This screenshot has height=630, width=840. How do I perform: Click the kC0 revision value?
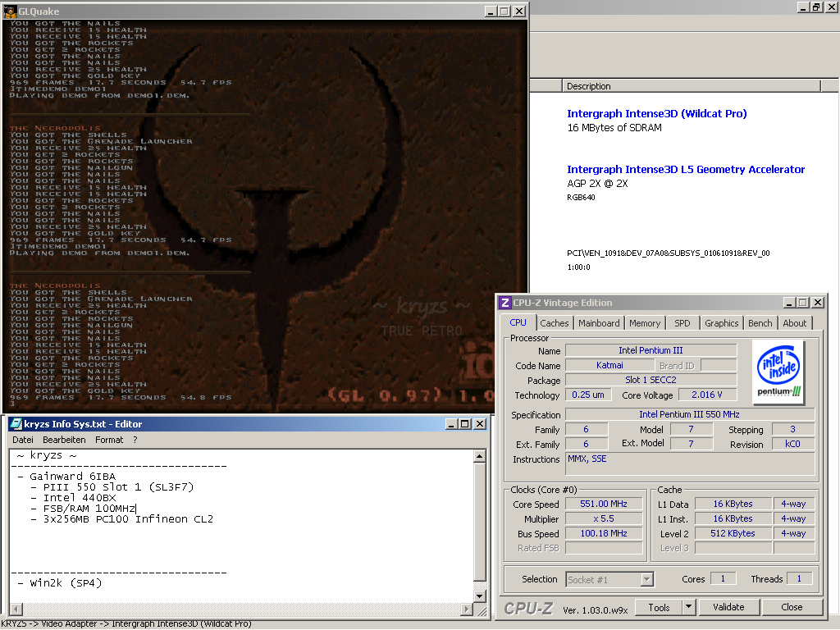(792, 444)
